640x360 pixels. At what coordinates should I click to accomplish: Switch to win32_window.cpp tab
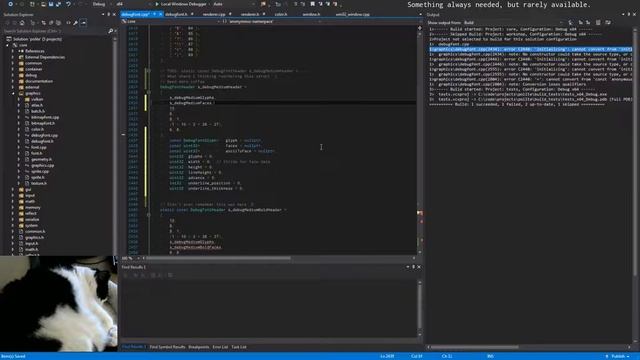353,14
